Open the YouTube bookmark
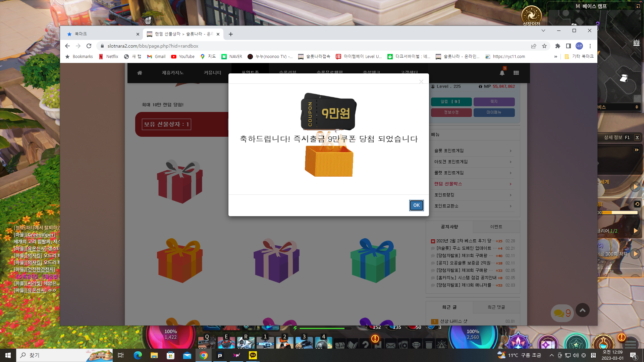644x362 pixels. tap(183, 57)
